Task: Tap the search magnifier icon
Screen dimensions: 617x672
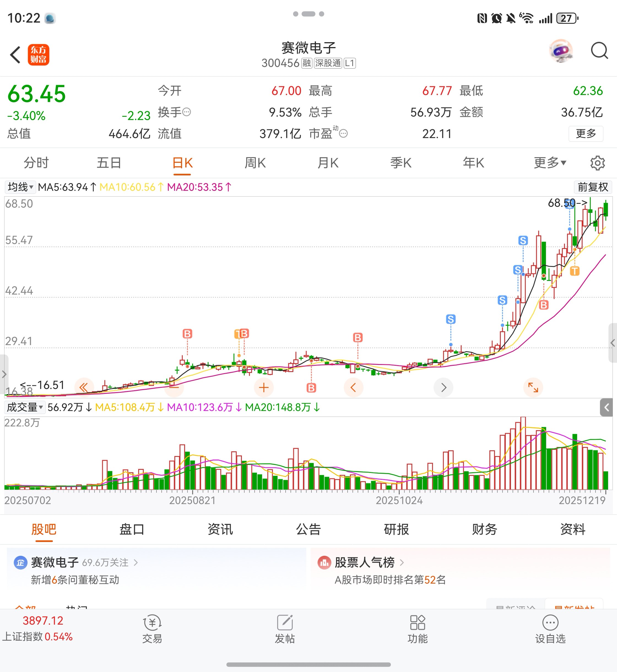Action: pos(599,51)
